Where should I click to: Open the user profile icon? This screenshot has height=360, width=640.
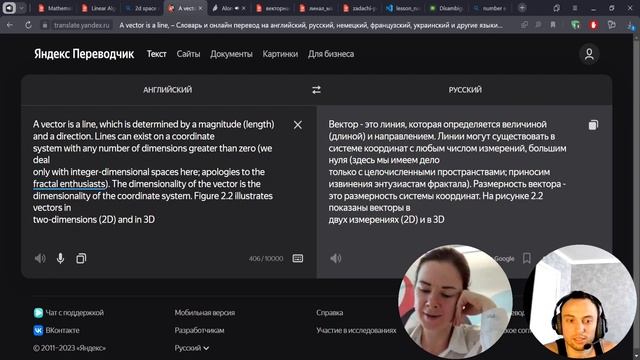pos(589,54)
